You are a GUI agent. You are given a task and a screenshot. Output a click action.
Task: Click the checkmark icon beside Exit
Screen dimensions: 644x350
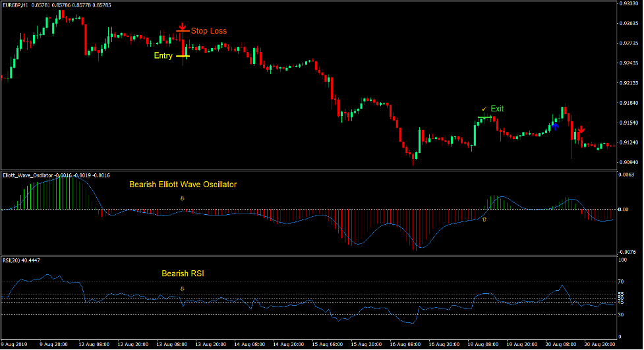click(484, 108)
